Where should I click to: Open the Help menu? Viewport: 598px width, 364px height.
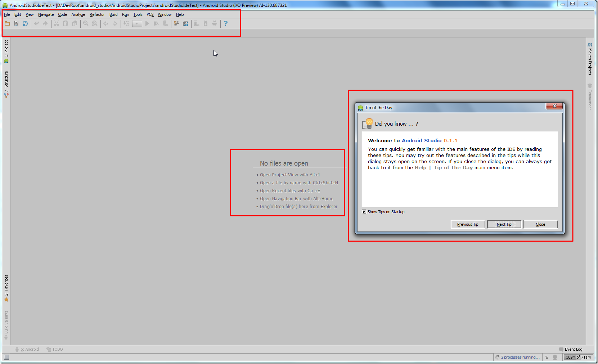[180, 14]
